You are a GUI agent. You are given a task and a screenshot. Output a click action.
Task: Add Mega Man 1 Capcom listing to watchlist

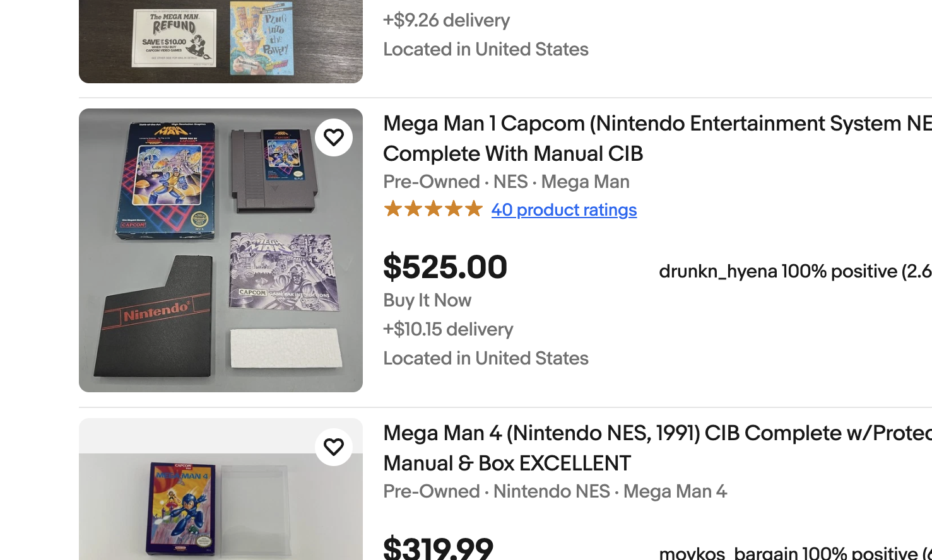[x=334, y=137]
